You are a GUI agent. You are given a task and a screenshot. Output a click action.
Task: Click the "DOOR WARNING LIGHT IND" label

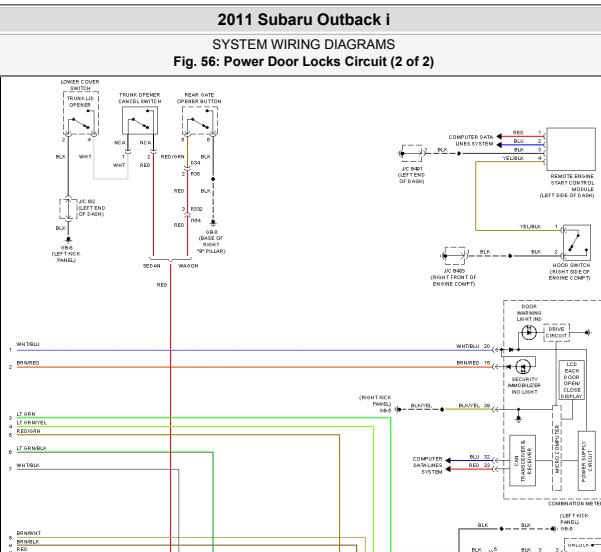pyautogui.click(x=529, y=313)
